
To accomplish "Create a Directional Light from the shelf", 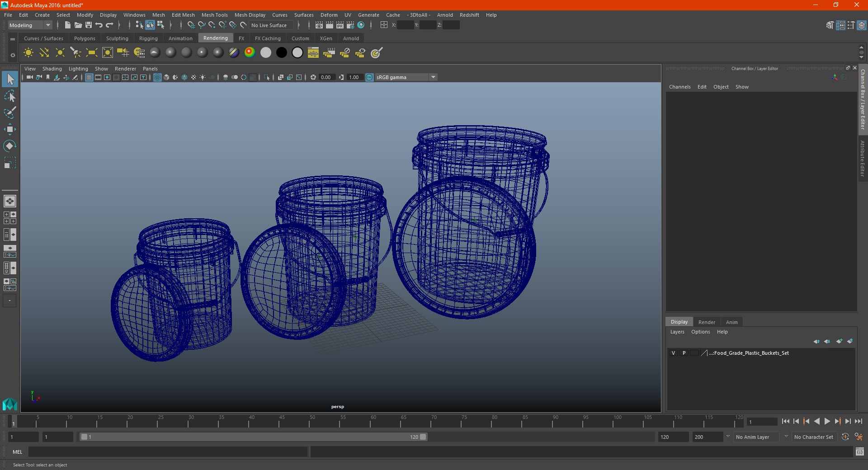I will 44,53.
